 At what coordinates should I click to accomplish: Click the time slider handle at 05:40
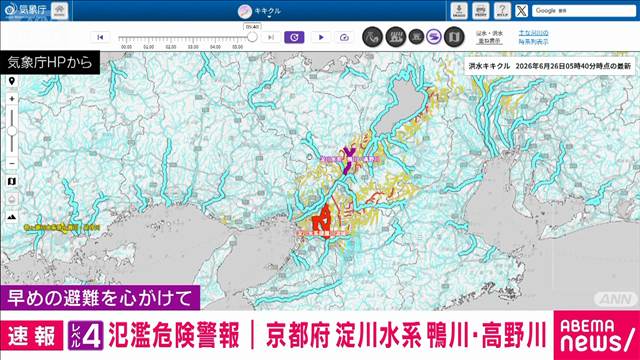(252, 37)
